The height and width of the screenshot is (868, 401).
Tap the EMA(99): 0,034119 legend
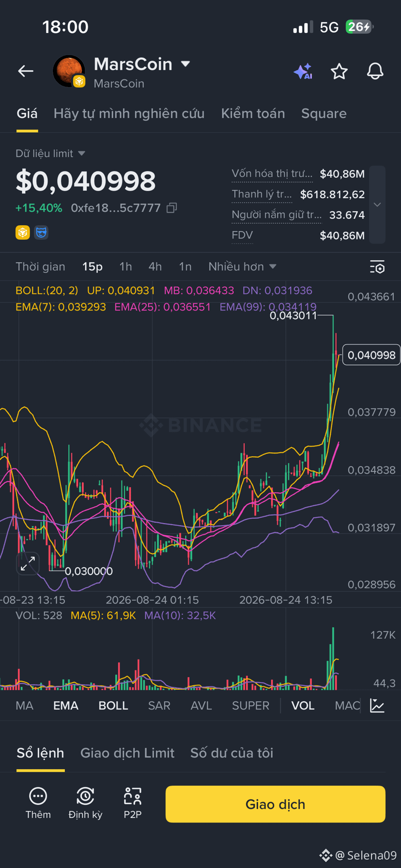[x=268, y=307]
